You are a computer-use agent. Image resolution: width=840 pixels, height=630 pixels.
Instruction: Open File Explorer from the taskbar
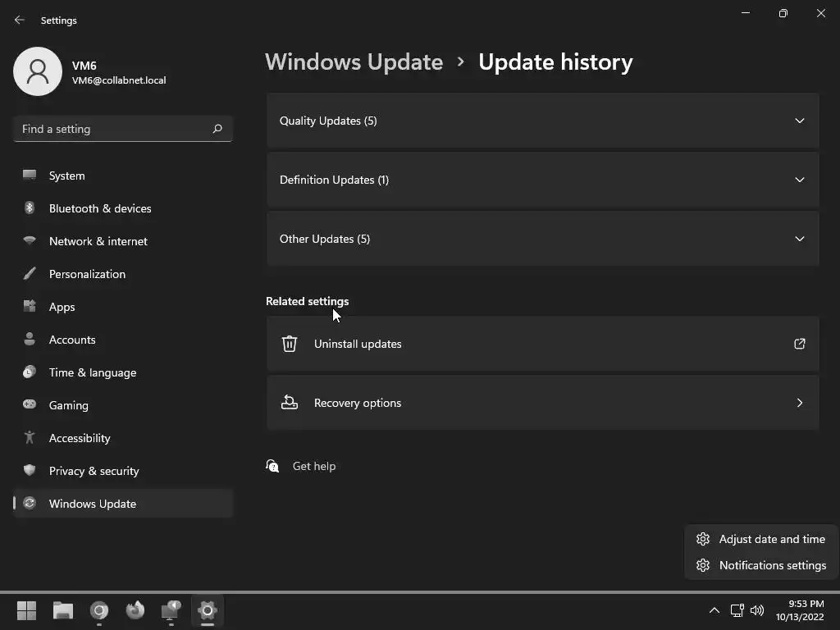coord(63,610)
